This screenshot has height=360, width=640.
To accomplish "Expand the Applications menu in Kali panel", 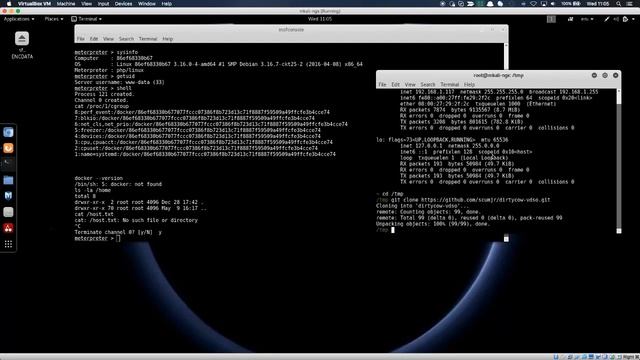I will pyautogui.click(x=19, y=19).
